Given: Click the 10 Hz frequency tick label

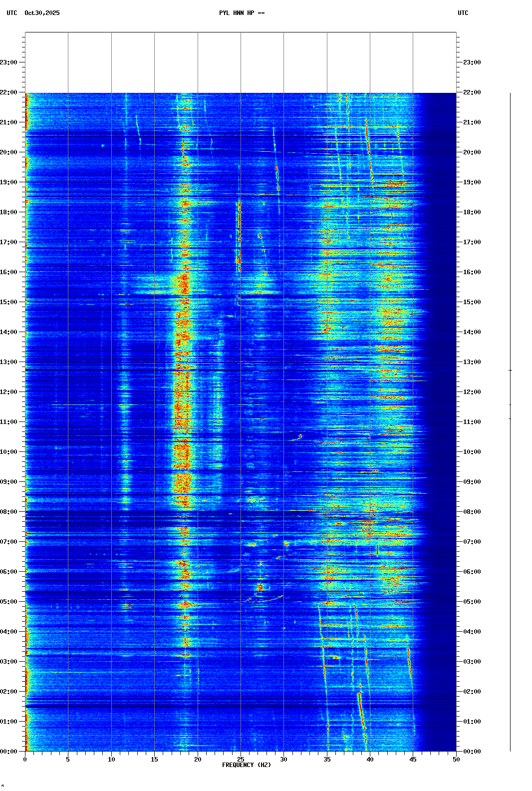Looking at the screenshot, I should tap(111, 759).
